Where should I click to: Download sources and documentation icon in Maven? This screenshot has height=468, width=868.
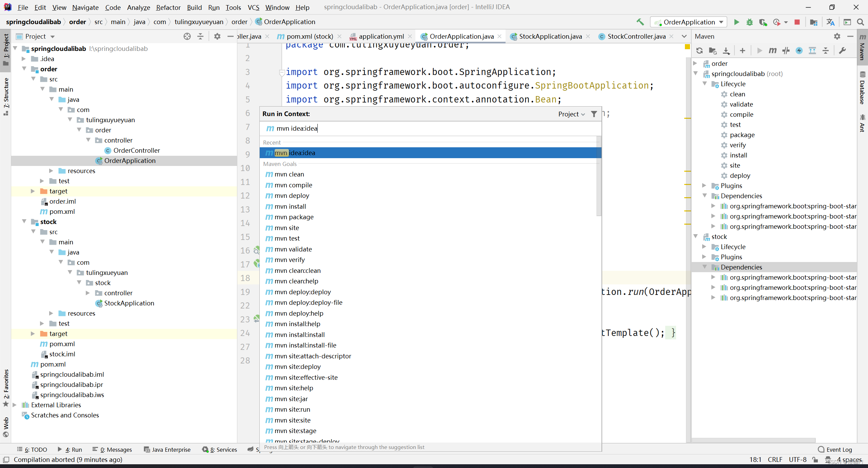[x=726, y=51]
